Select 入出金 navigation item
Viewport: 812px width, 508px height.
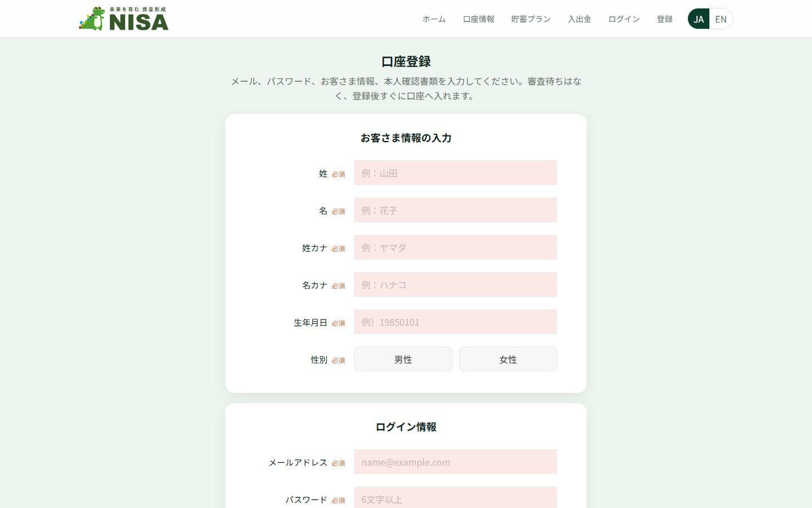tap(580, 19)
